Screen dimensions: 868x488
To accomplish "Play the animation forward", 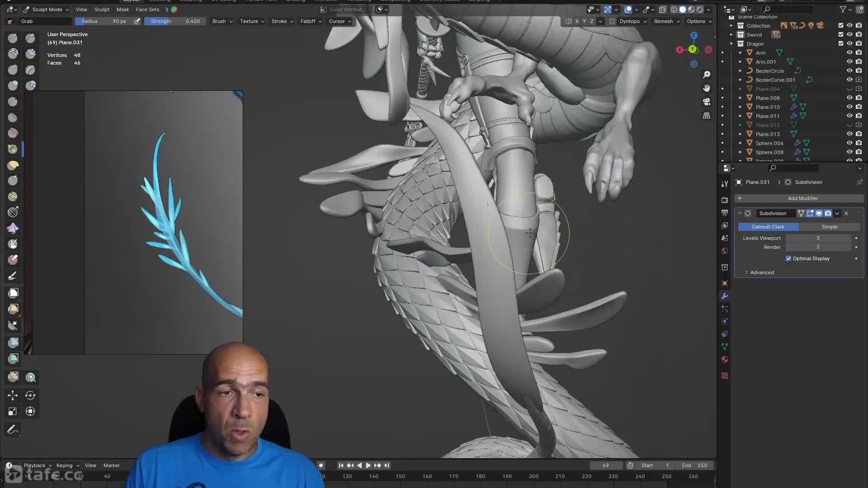I will (x=368, y=465).
